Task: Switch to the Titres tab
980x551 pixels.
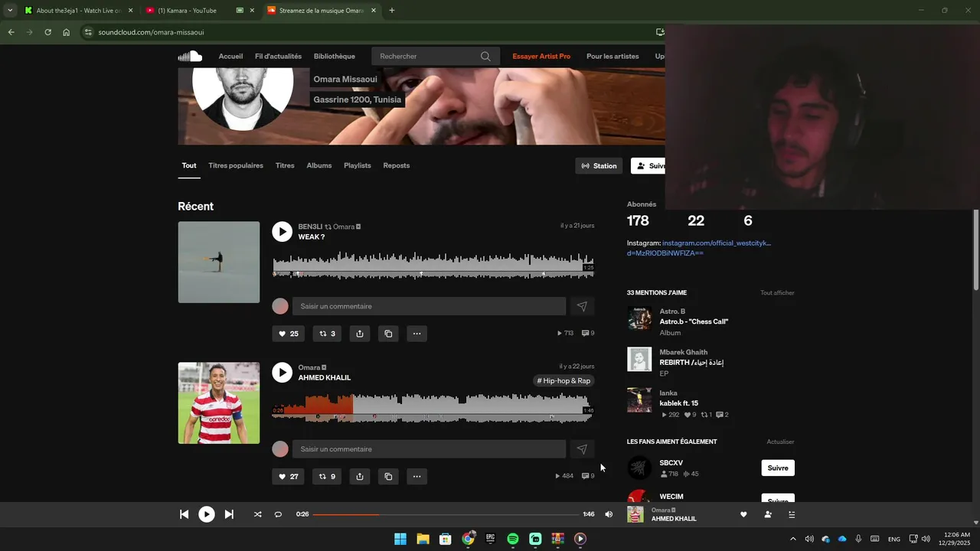Action: coord(285,165)
